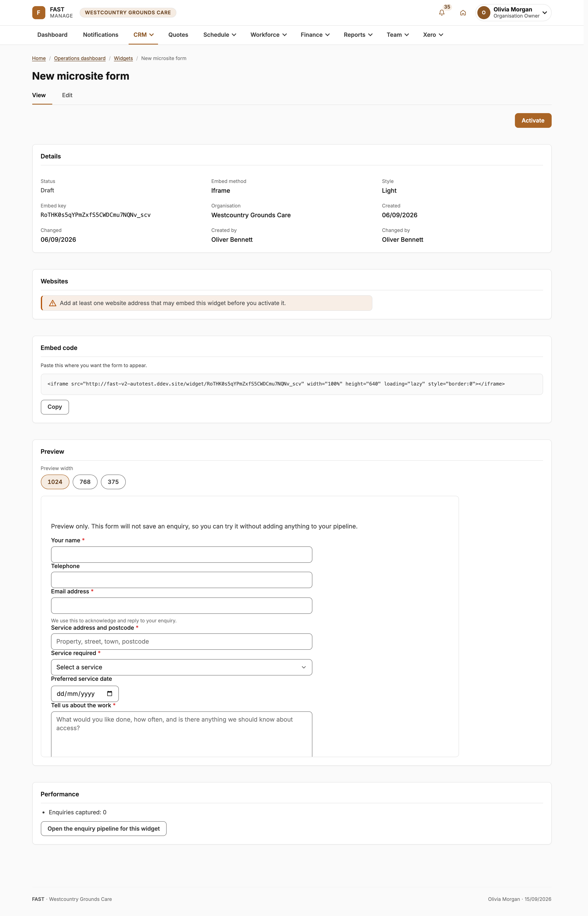Go to Dashboard in the navigation
Viewport: 588px width, 916px height.
pyautogui.click(x=52, y=35)
